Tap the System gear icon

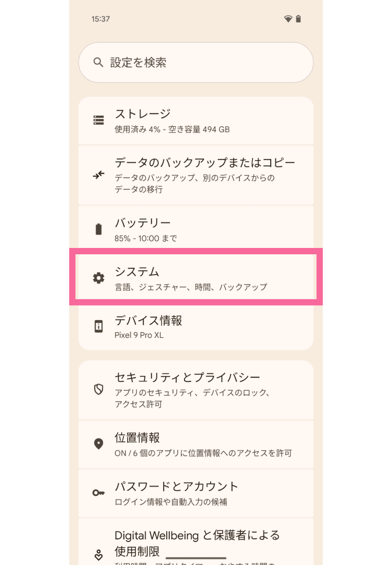98,278
